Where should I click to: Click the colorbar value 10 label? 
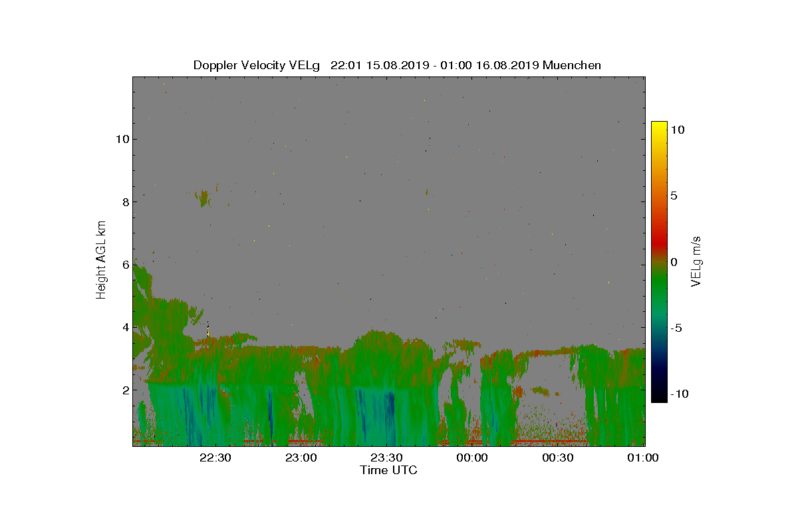678,130
